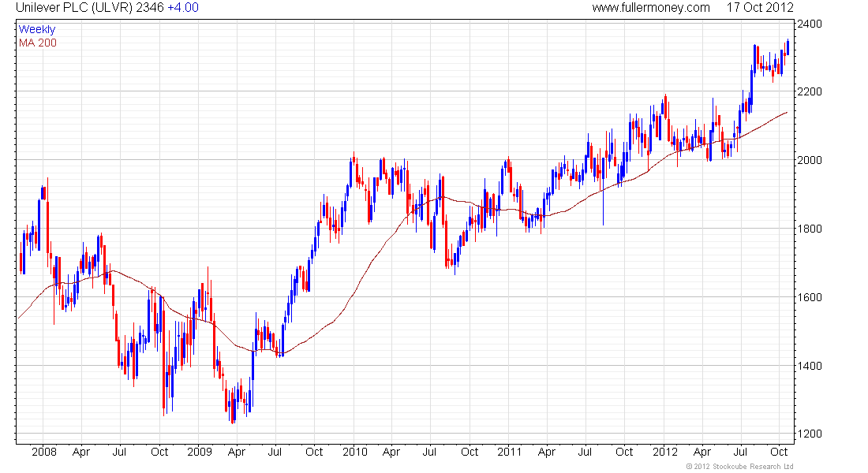The image size is (868, 473).
Task: Click the 1800 price axis label
Action: (810, 229)
